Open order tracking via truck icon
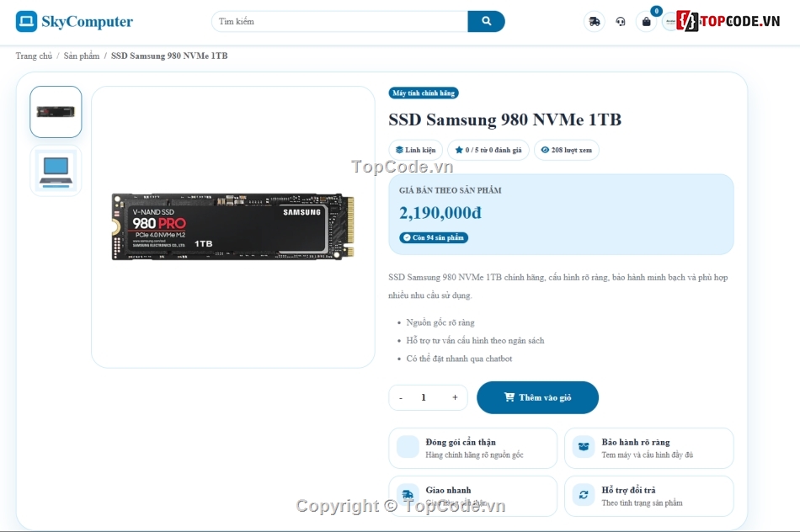800x532 pixels. click(595, 21)
